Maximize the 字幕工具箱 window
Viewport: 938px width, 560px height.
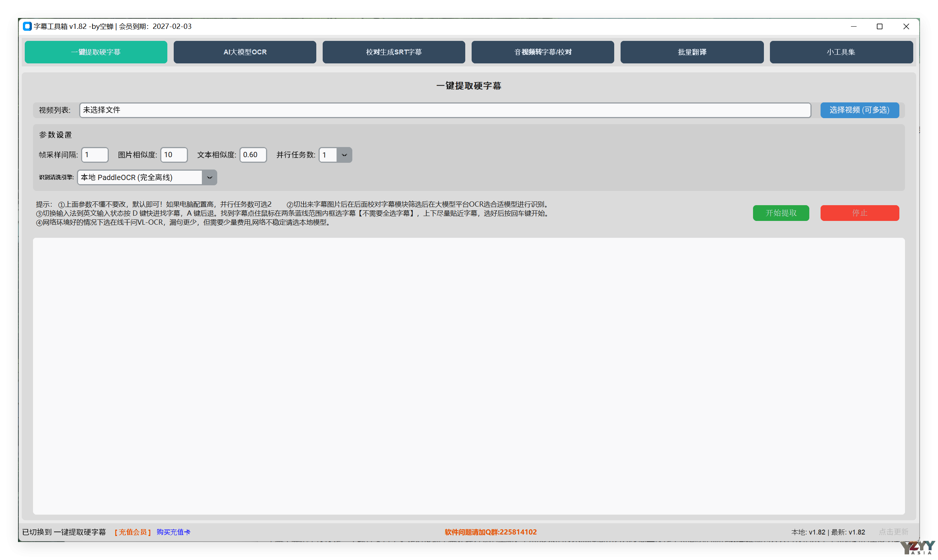(880, 26)
